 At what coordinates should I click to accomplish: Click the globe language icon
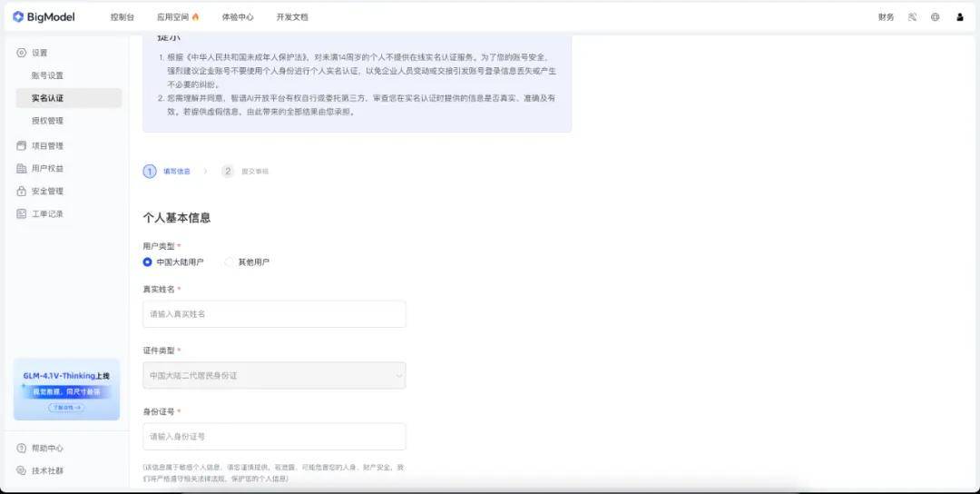point(935,17)
